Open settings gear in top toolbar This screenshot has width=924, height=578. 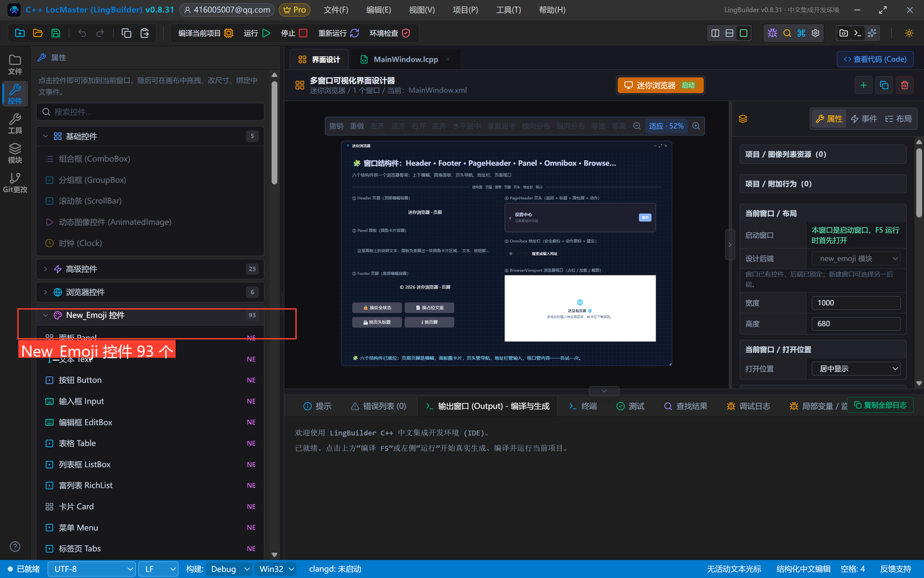coord(815,33)
